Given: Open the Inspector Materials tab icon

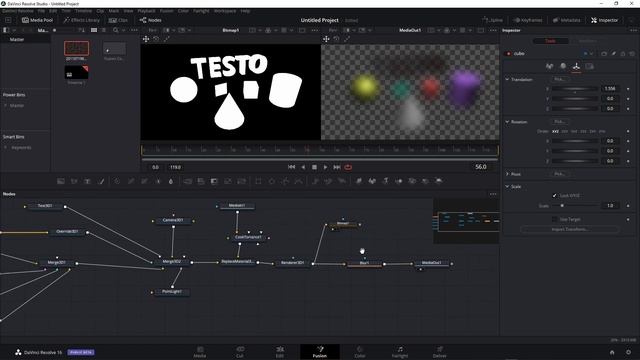Looking at the screenshot, I should (563, 66).
